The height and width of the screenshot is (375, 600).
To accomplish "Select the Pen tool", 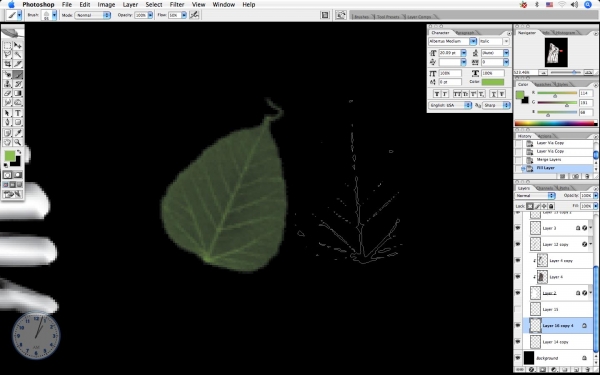I will click(x=7, y=122).
